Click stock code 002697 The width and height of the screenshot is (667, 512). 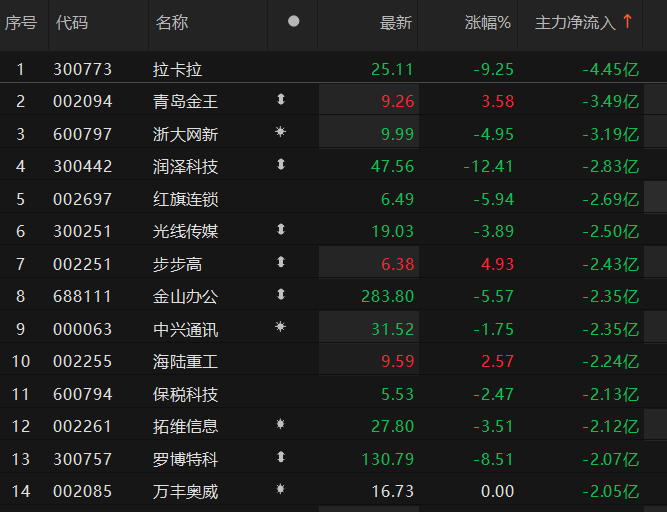point(83,199)
